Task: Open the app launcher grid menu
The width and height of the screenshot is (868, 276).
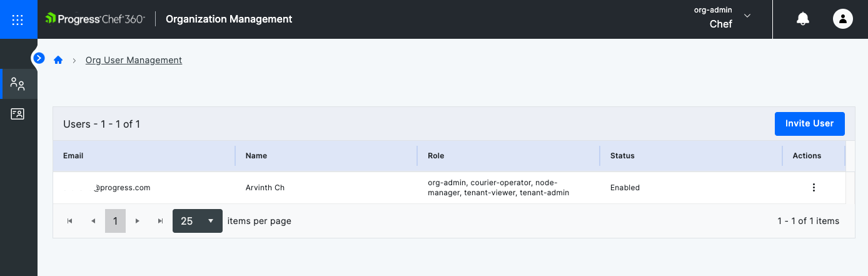Action: click(18, 19)
